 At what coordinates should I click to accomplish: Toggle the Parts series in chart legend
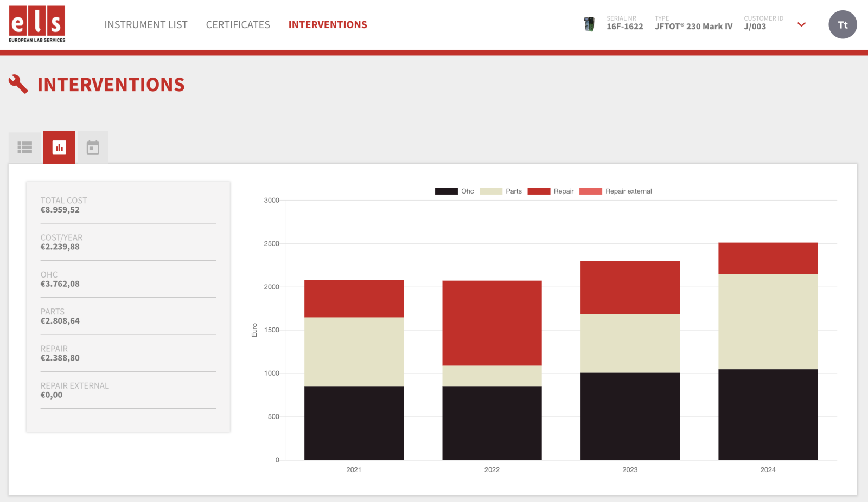tap(500, 191)
